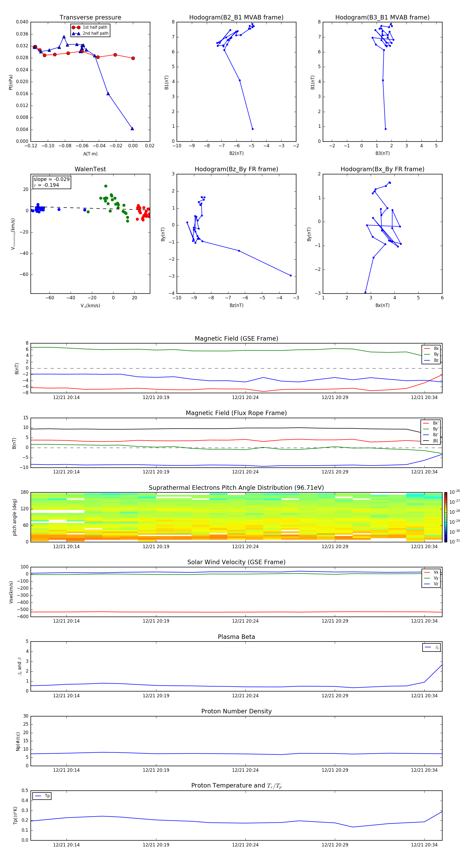473x868 pixels.
Task: Click '12/21 20:29' tick under number density
Action: 335,770
